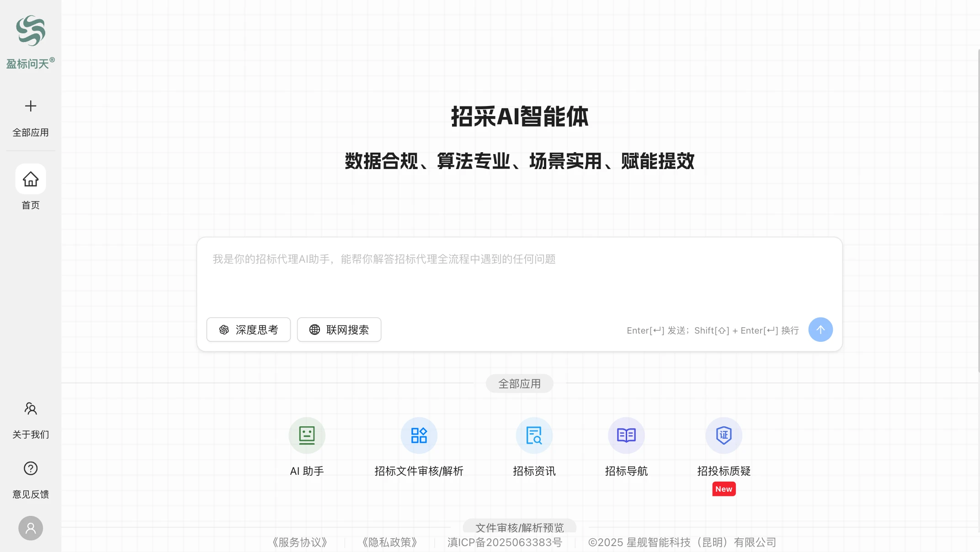
Task: Open 招标资讯 app icon
Action: click(534, 435)
